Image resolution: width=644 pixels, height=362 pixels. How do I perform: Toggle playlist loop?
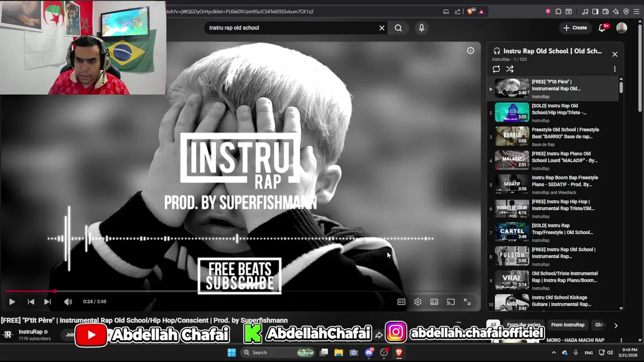[496, 69]
